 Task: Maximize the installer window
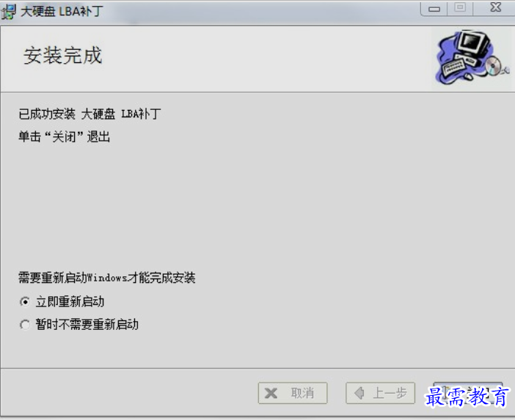coord(460,8)
